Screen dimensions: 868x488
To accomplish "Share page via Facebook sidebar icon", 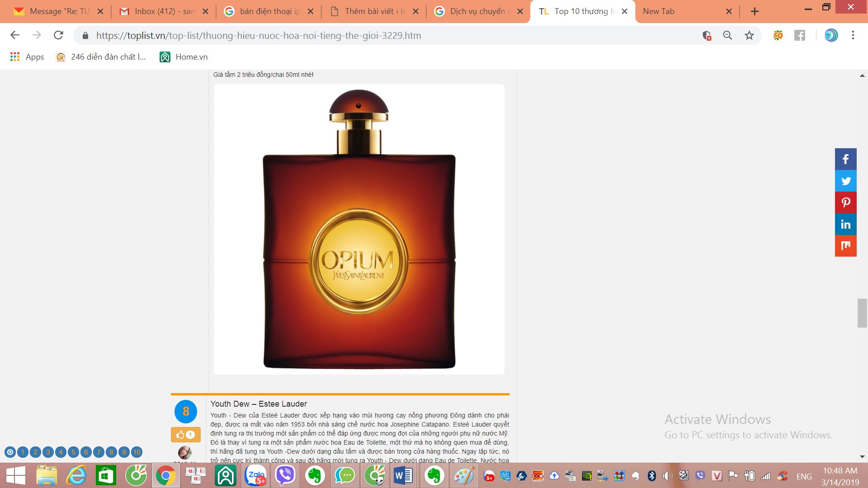I will pos(845,159).
